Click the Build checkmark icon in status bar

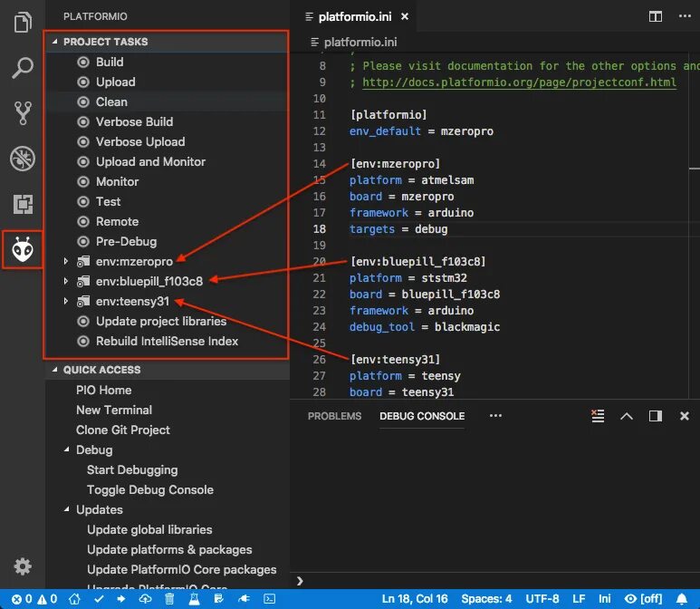[x=99, y=599]
